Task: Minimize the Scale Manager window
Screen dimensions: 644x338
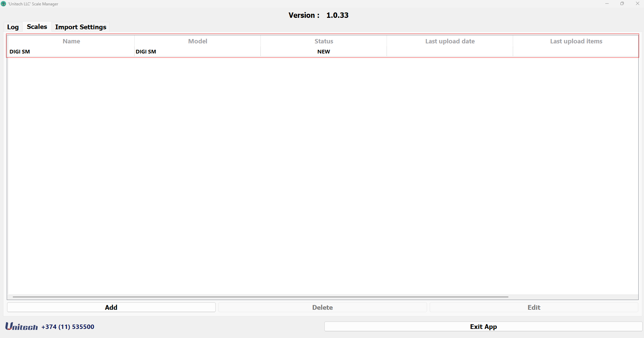Action: click(607, 4)
